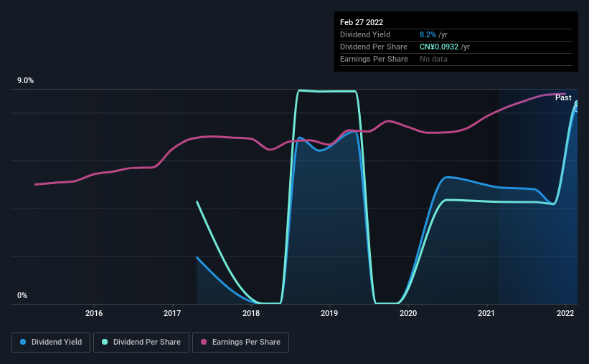This screenshot has height=364, width=589.
Task: Click the 8.2% dividend yield value
Action: (428, 34)
